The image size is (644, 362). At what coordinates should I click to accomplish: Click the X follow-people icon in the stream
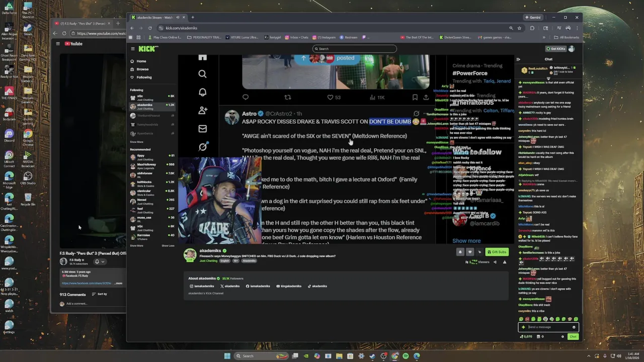click(202, 110)
